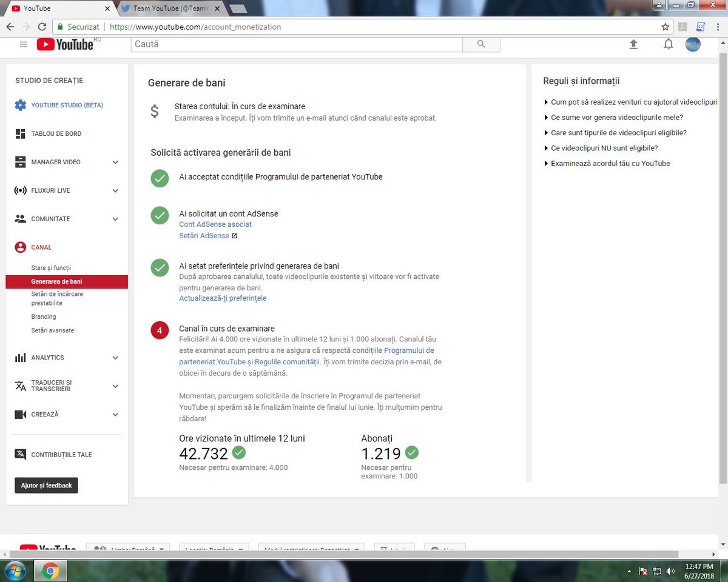Expand 'Care sunt tipurile de videoclipuri eligibile?'
Screen dimensions: 728x582
(x=615, y=132)
